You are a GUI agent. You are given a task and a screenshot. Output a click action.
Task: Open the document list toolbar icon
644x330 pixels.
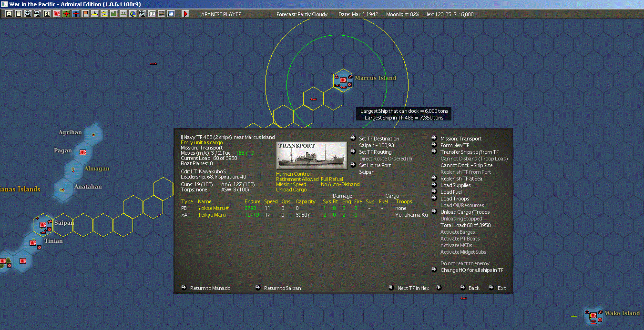18,14
